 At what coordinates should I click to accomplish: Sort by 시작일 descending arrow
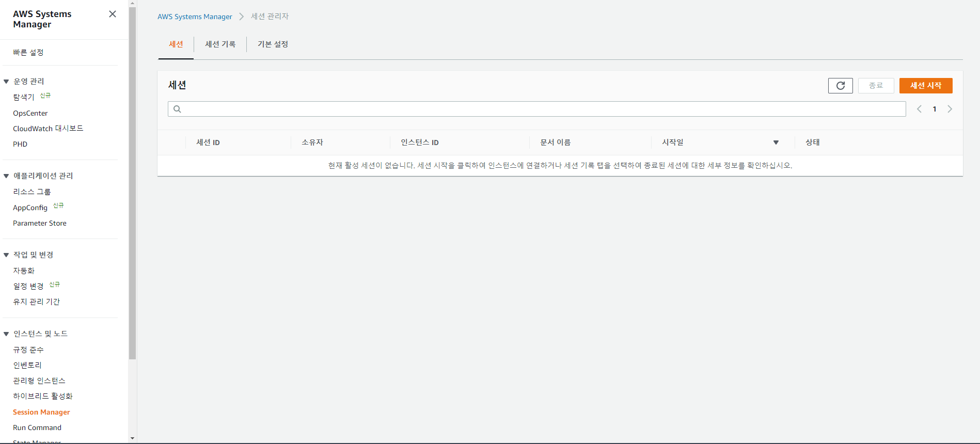pos(776,142)
